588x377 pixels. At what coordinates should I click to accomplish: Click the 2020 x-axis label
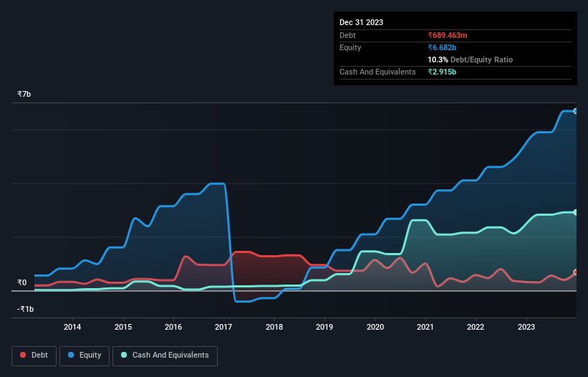pyautogui.click(x=375, y=327)
